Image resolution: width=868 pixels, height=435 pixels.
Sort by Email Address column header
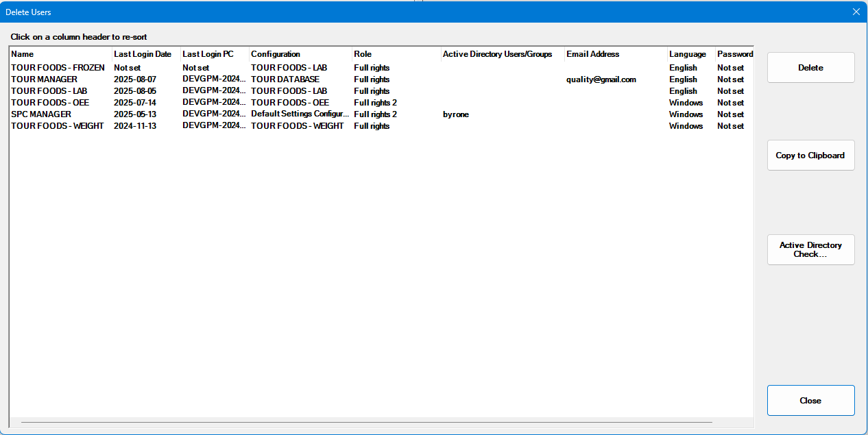[615, 54]
